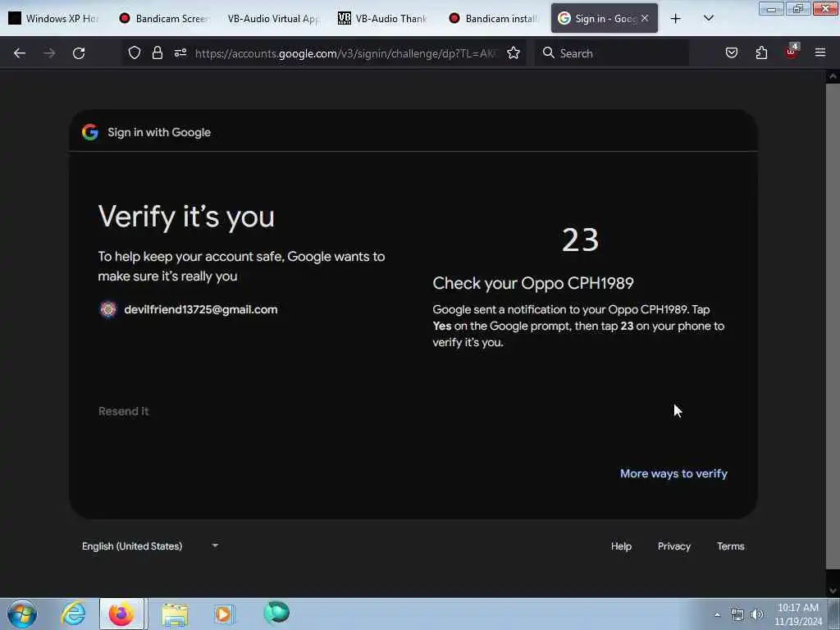List all tabs with the chevron button
The width and height of the screenshot is (840, 630).
[708, 18]
